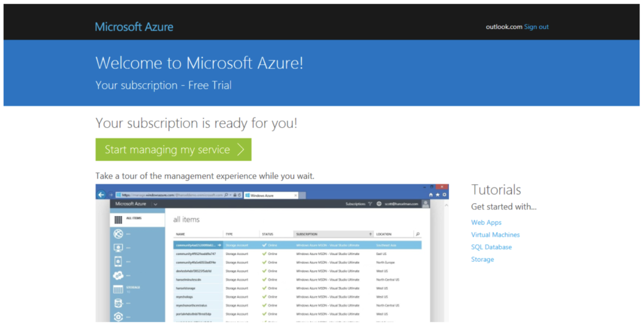This screenshot has width=644, height=326.
Task: Select the North Europe storage account row
Action: pyautogui.click(x=297, y=262)
